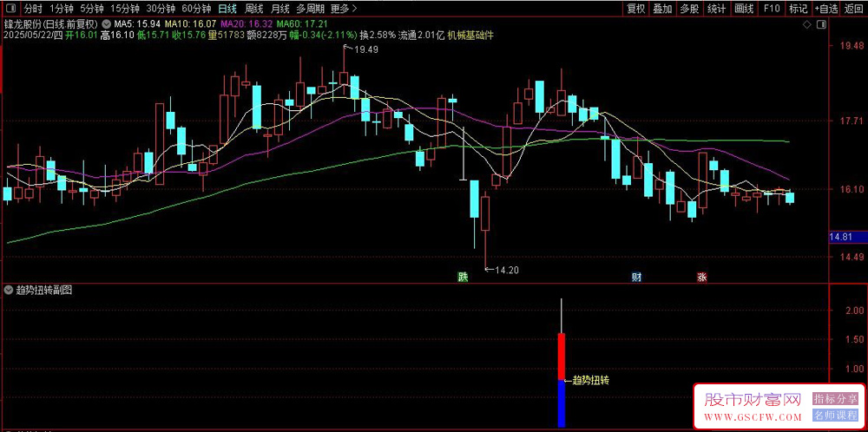Image resolution: width=868 pixels, height=432 pixels.
Task: Click the 14.49 price axis label
Action: click(853, 258)
